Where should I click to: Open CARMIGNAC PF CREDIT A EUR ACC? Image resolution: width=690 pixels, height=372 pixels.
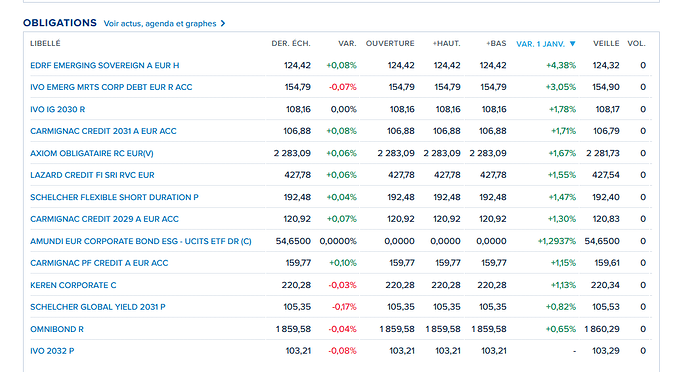(x=99, y=263)
